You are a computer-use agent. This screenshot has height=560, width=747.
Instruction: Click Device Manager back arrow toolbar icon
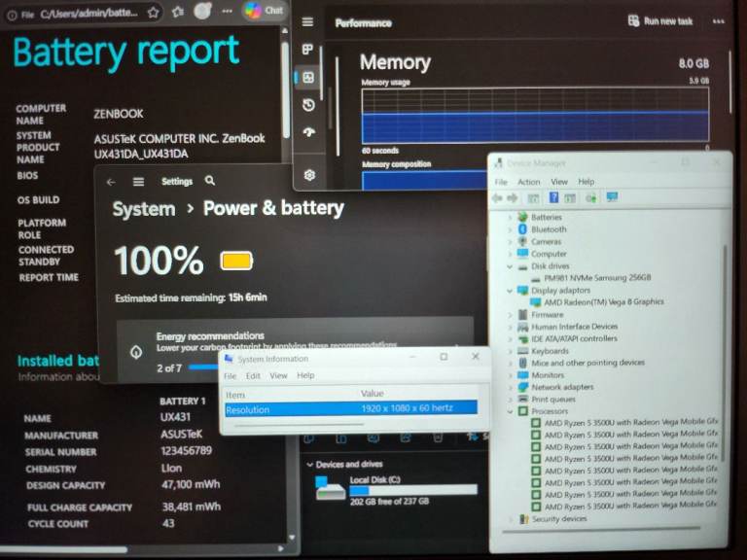tap(497, 198)
